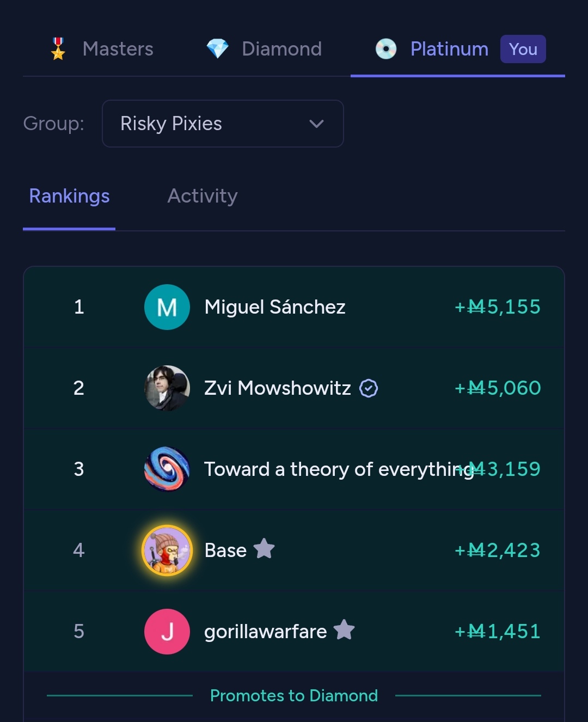
Task: Click the star icon next to Base
Action: [264, 549]
